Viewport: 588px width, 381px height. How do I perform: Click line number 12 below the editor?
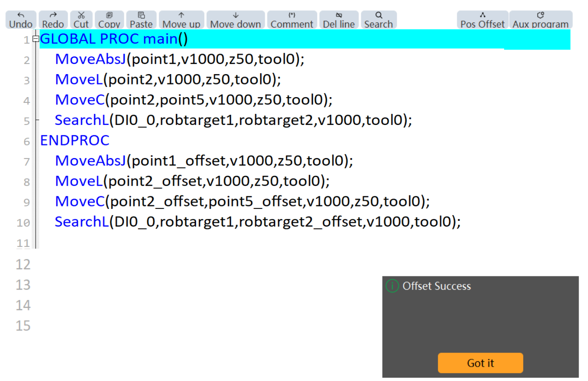pos(23,264)
